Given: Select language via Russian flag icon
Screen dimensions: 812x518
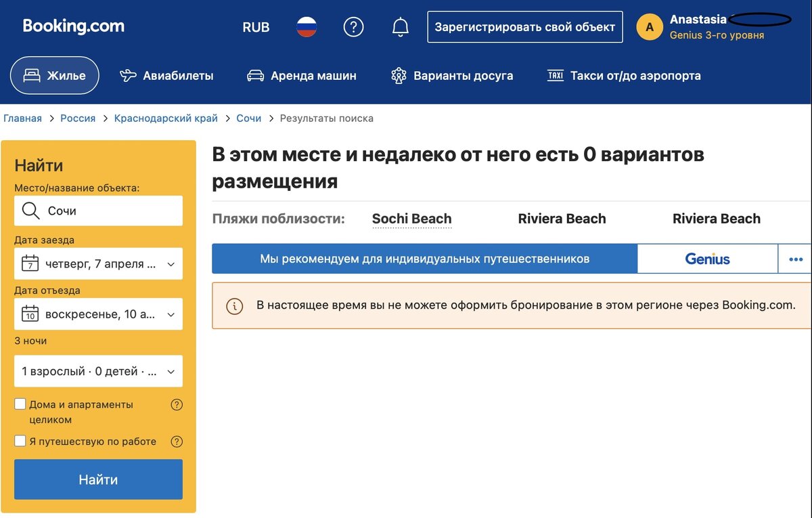Looking at the screenshot, I should 307,27.
